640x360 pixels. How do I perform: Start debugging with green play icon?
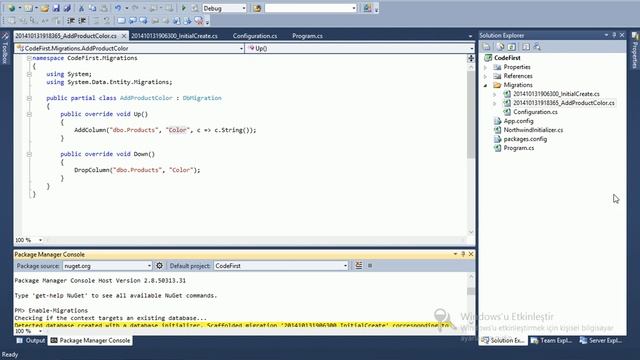pyautogui.click(x=184, y=8)
